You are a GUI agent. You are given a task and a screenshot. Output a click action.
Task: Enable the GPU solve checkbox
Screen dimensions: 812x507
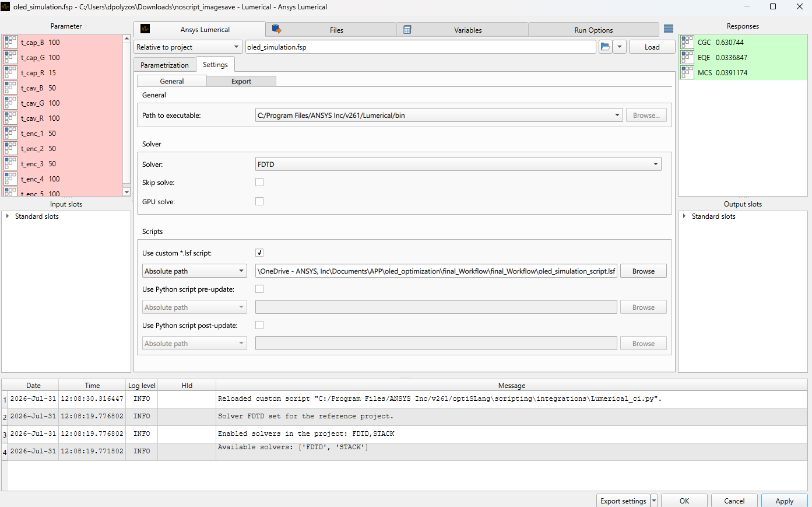259,201
